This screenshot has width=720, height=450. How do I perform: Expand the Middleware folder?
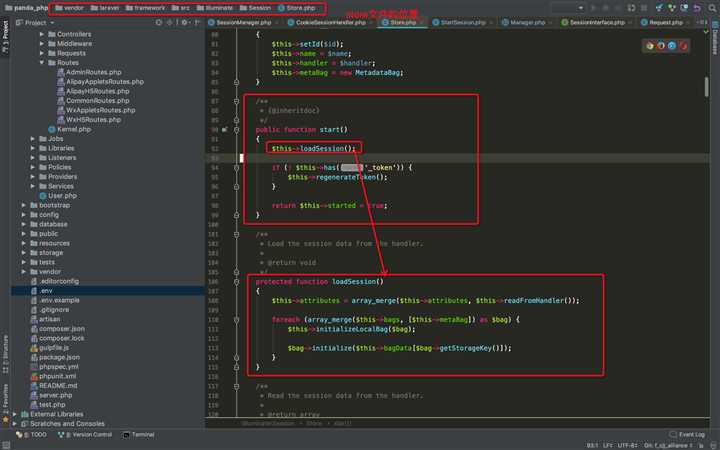tap(42, 44)
